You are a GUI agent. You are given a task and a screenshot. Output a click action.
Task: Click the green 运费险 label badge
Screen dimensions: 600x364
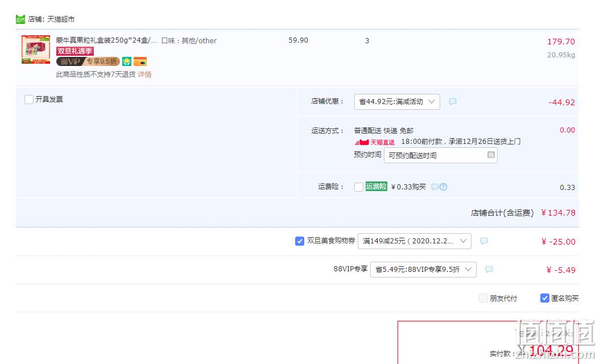click(x=376, y=187)
